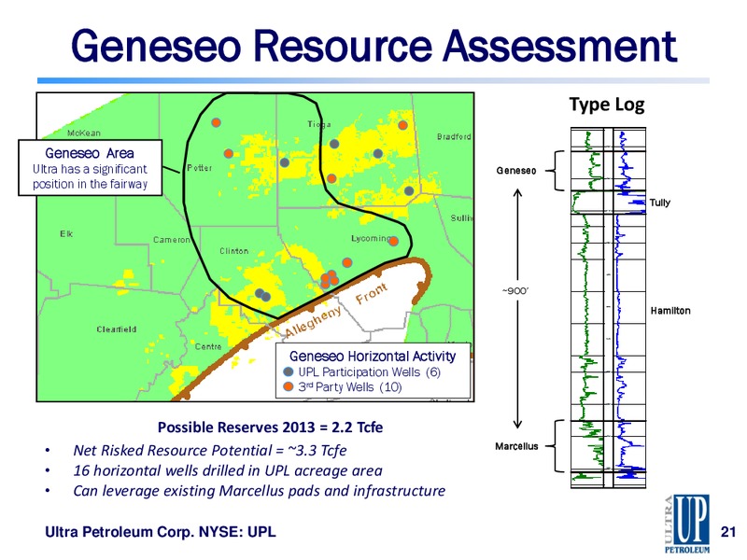Click the Geneseo formation label on type log
The image size is (747, 560).
click(x=516, y=171)
